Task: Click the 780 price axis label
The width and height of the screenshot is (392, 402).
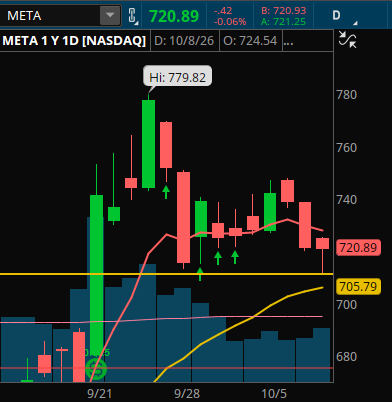Action: tap(346, 95)
